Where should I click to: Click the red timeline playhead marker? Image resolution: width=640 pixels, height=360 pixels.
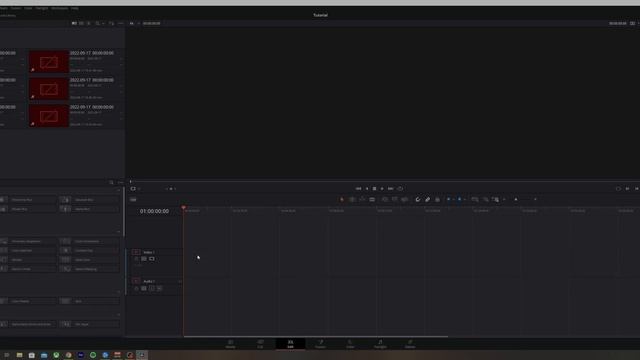click(x=184, y=208)
